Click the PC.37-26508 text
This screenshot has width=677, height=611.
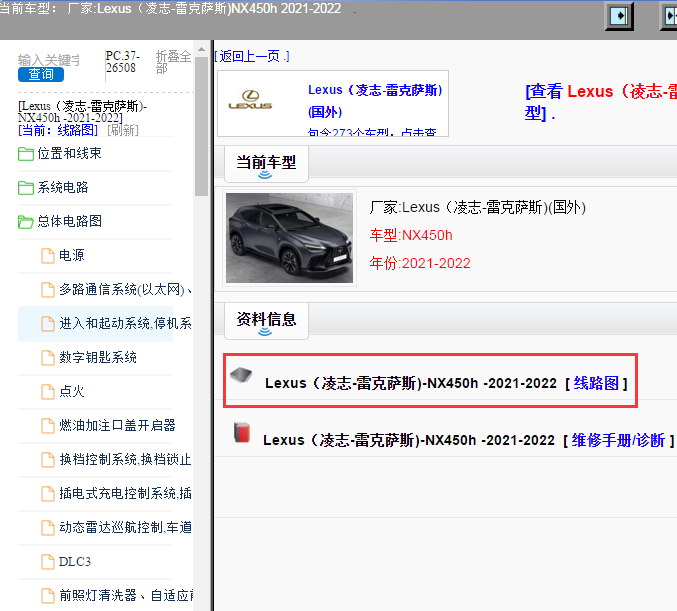(123, 62)
